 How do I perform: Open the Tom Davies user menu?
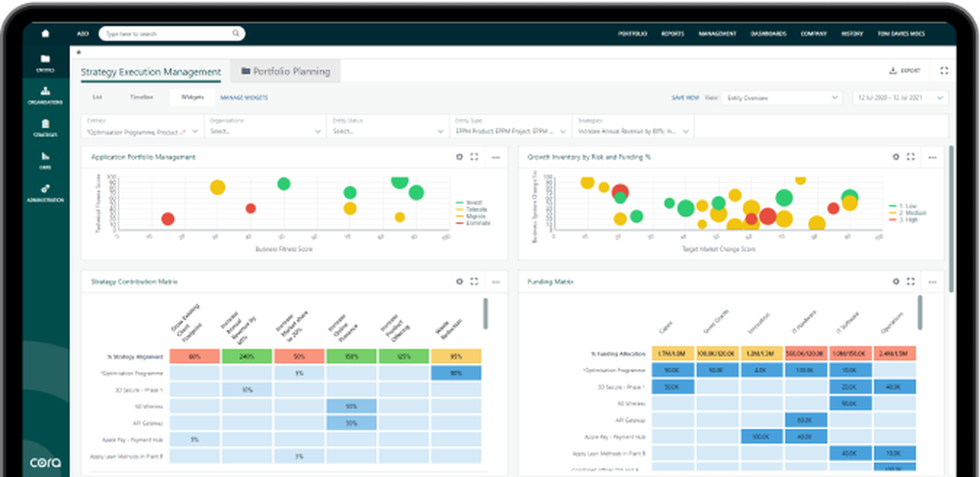pos(901,33)
